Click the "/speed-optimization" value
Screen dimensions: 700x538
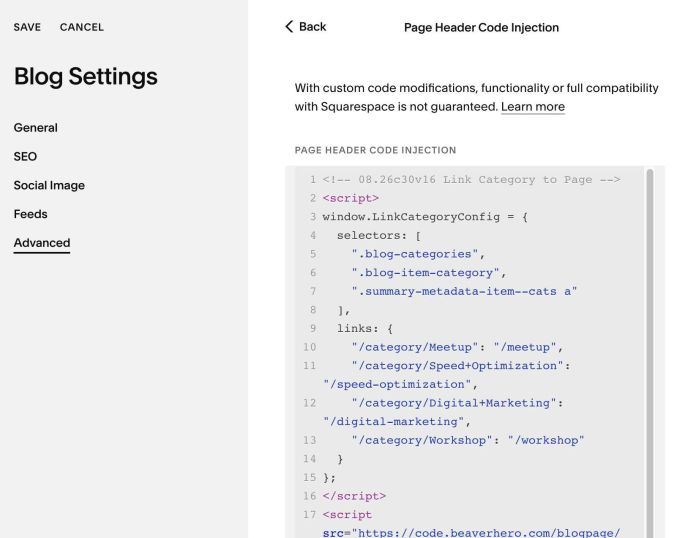click(397, 384)
